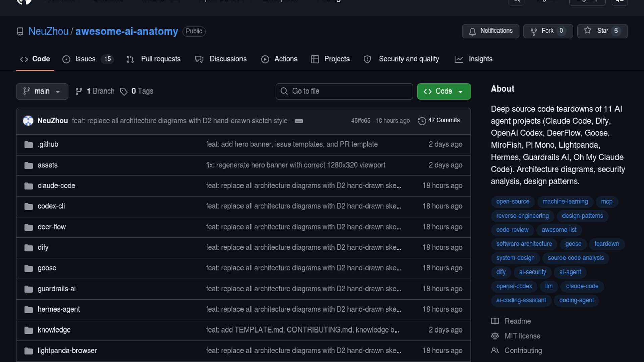The image size is (644, 362).
Task: Click the tags icon beside 0 Tags
Action: [124, 92]
